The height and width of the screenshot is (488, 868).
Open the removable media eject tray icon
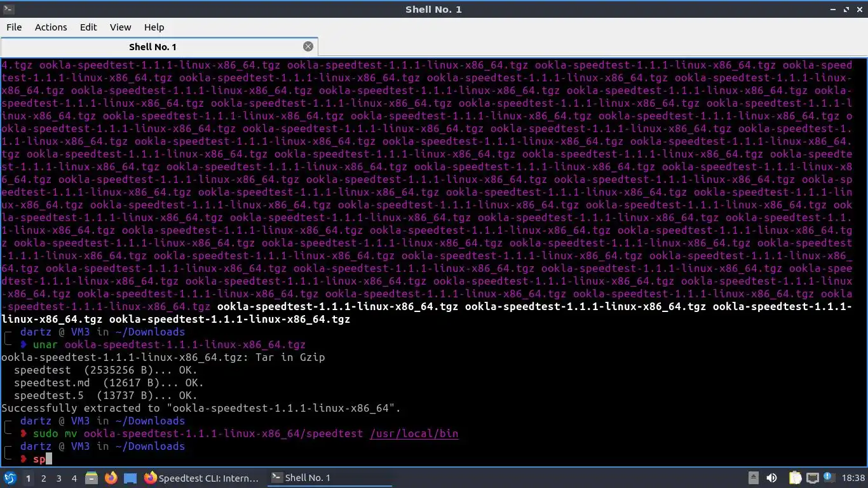pyautogui.click(x=754, y=478)
